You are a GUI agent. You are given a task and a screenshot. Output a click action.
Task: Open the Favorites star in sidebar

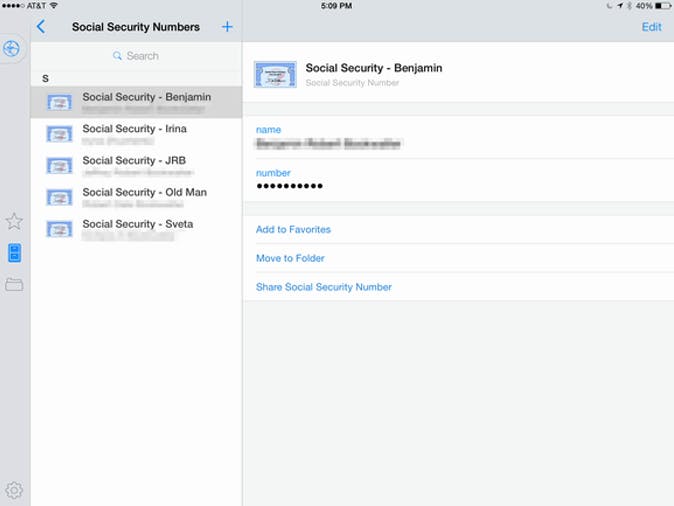14,221
